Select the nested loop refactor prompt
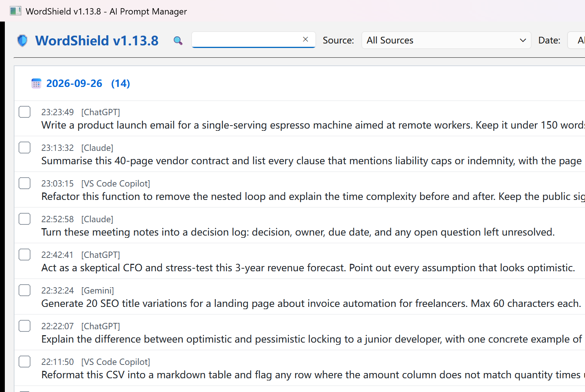This screenshot has height=392, width=585. [299, 190]
